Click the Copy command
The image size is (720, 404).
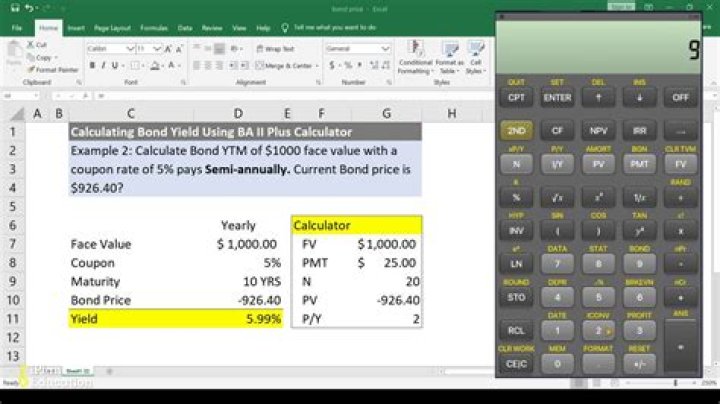39,57
